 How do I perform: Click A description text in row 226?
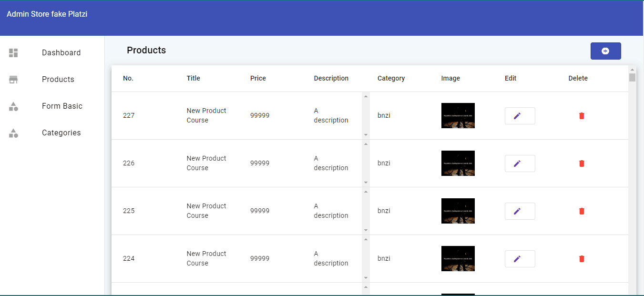[x=331, y=163]
